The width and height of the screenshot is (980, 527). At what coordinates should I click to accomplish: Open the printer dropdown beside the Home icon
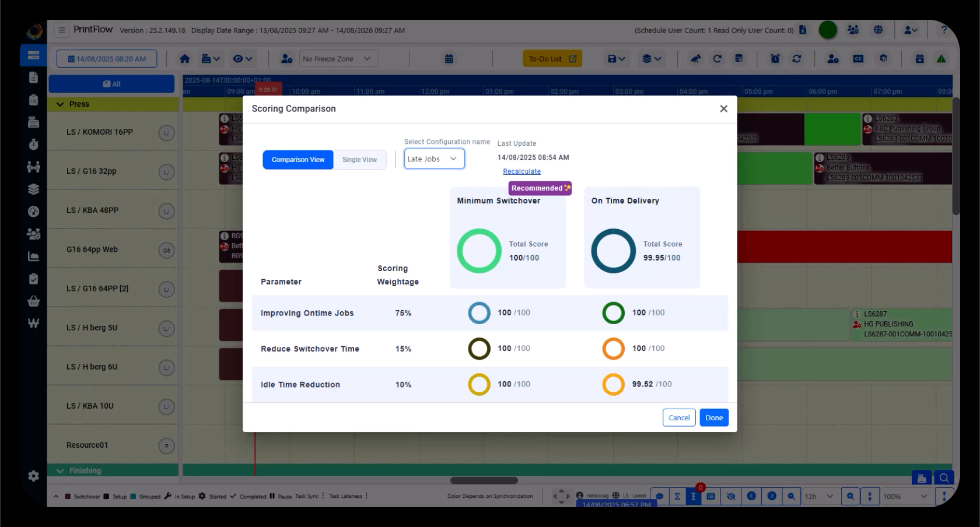[x=211, y=58]
